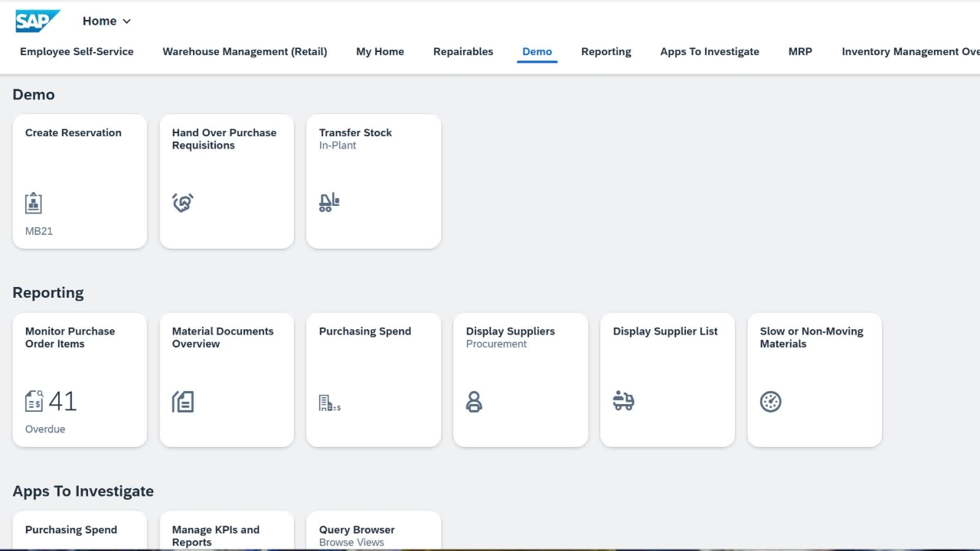980x551 pixels.
Task: Launch Transfer Stock via its forklift icon
Action: pyautogui.click(x=329, y=202)
